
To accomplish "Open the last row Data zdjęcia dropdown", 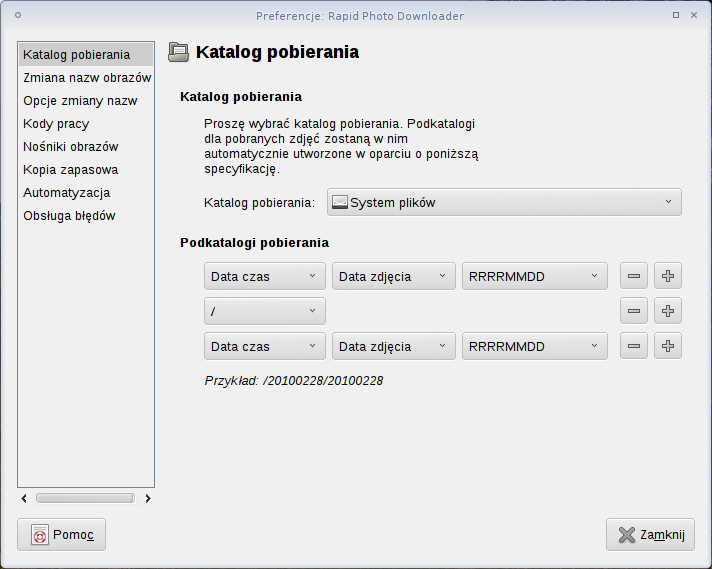I will [394, 346].
